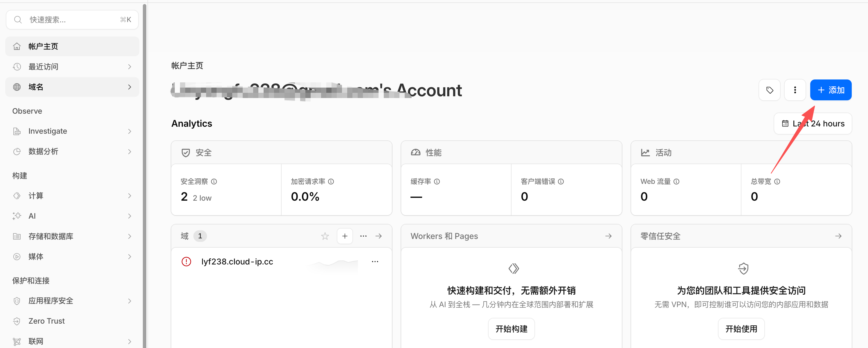Click info icon next to 安全洞察

(x=214, y=182)
